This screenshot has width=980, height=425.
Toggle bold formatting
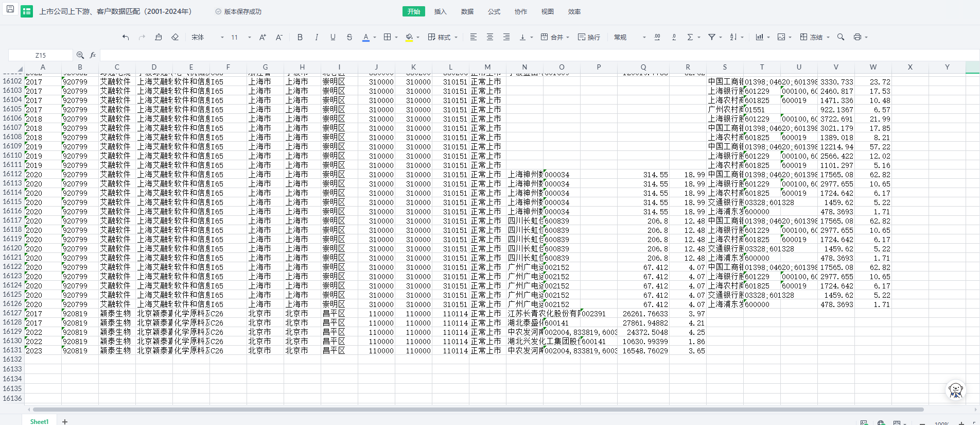[300, 37]
